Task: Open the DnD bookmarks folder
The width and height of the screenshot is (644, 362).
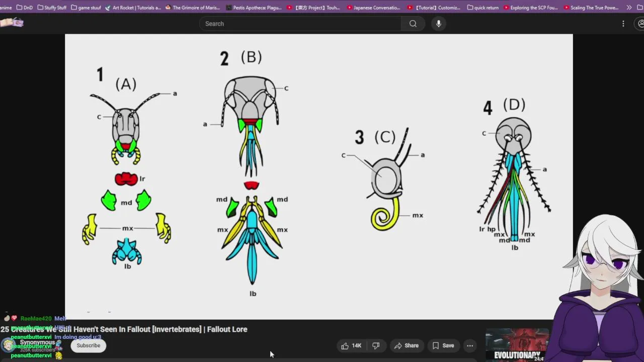Action: (25, 8)
